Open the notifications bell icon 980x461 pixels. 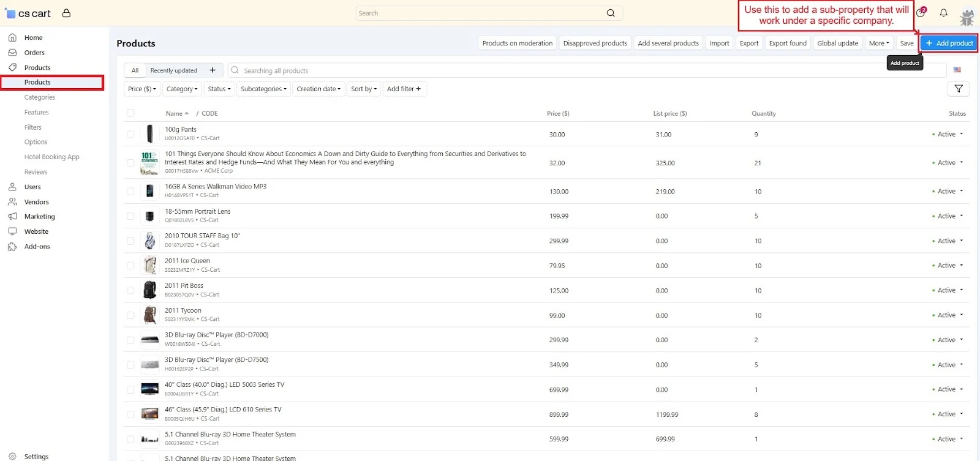click(x=943, y=13)
